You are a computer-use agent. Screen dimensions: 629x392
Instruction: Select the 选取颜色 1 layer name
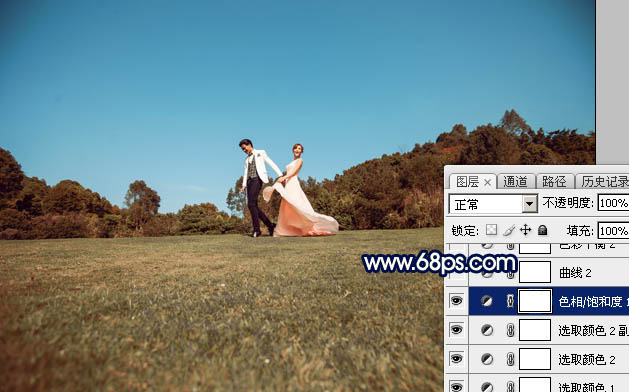[587, 387]
